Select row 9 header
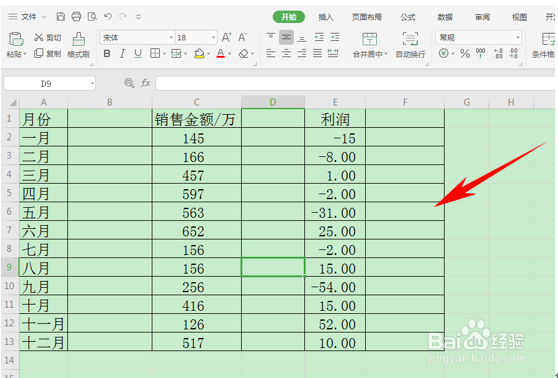 10,267
